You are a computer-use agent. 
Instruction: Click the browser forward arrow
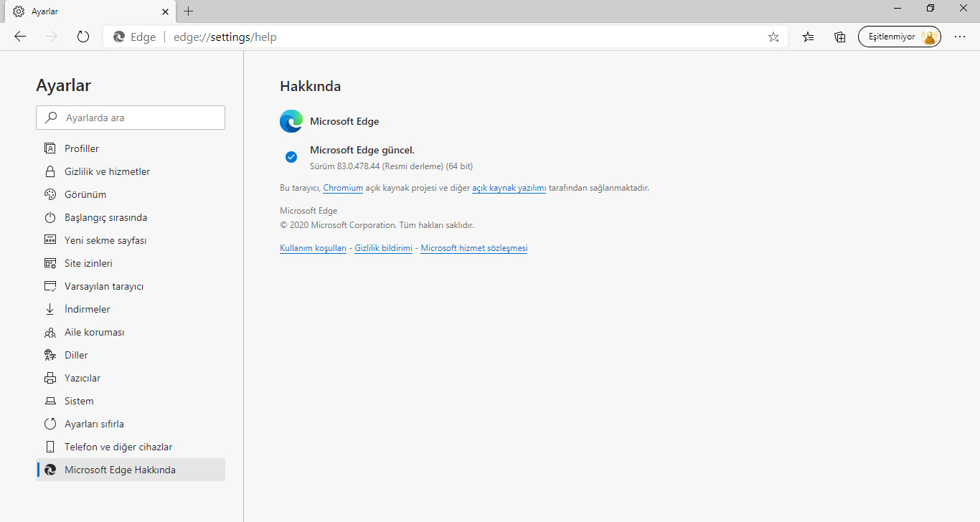[x=52, y=37]
